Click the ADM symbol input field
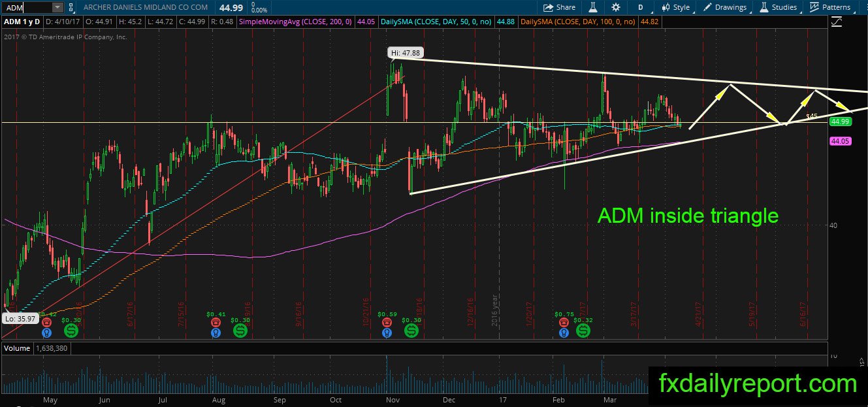This screenshot has width=868, height=407. pyautogui.click(x=27, y=7)
